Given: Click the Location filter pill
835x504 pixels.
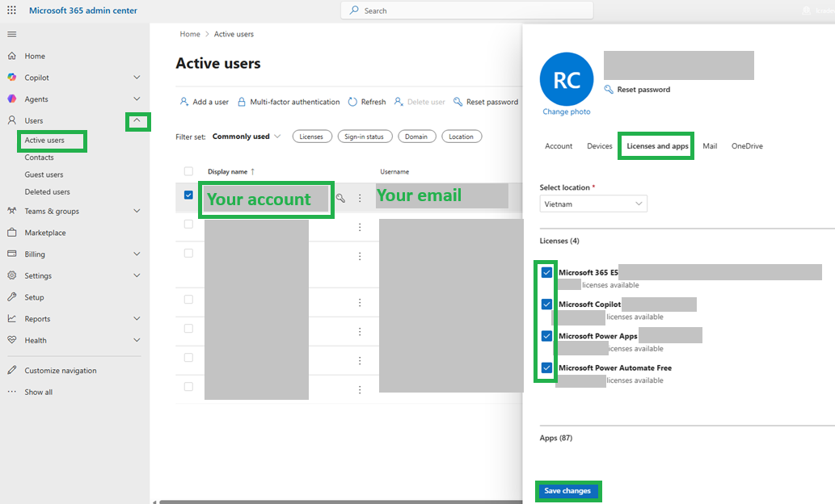Looking at the screenshot, I should pyautogui.click(x=462, y=136).
